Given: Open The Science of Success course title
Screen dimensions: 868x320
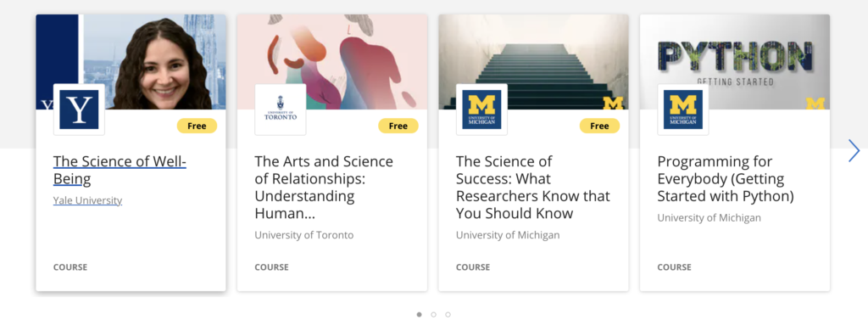Looking at the screenshot, I should [x=533, y=188].
